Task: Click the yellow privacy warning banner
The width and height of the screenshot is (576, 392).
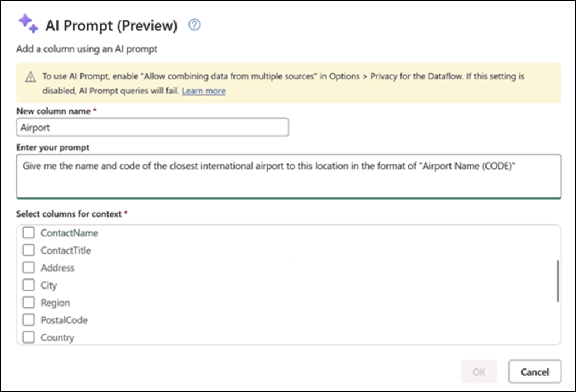Action: [288, 83]
